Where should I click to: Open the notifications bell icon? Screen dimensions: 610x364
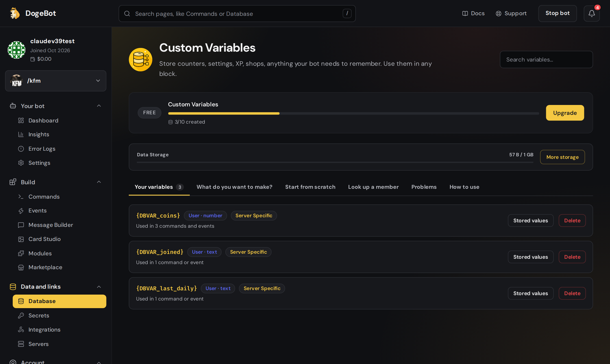tap(592, 13)
